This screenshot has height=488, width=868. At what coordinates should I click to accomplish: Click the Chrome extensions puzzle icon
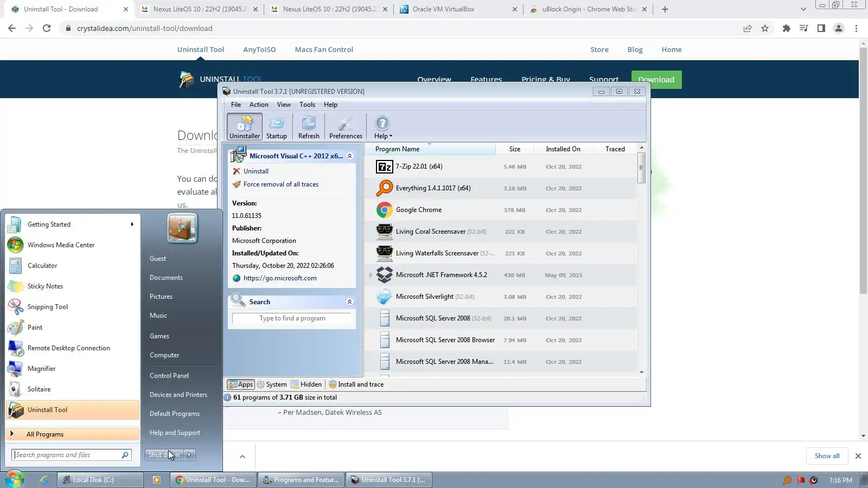786,28
